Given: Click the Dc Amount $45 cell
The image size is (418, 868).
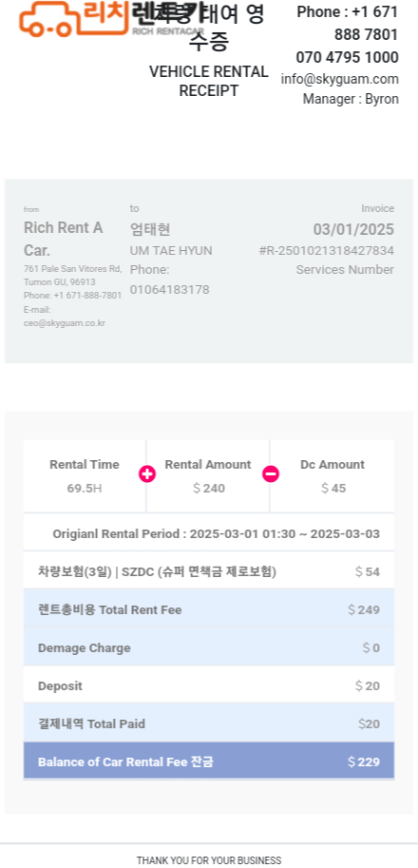Looking at the screenshot, I should 332,476.
